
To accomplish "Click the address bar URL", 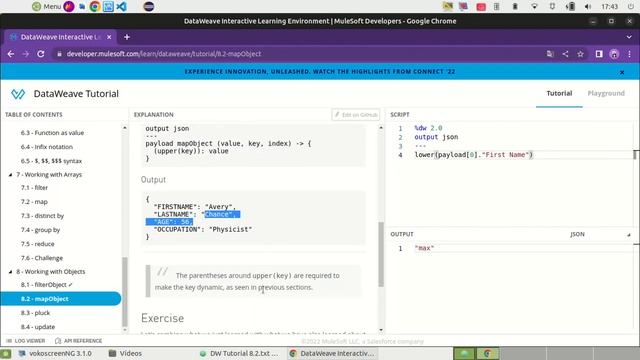I will [164, 54].
